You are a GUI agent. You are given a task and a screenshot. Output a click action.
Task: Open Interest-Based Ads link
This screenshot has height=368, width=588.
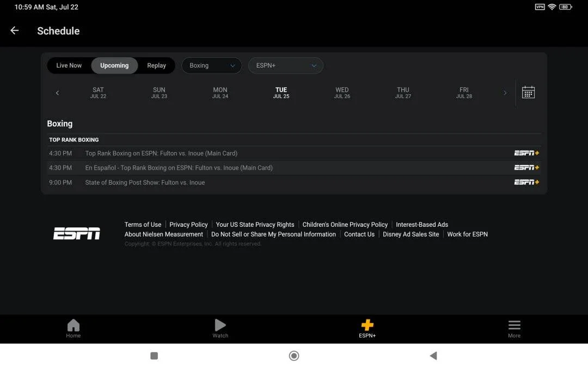[x=422, y=225]
